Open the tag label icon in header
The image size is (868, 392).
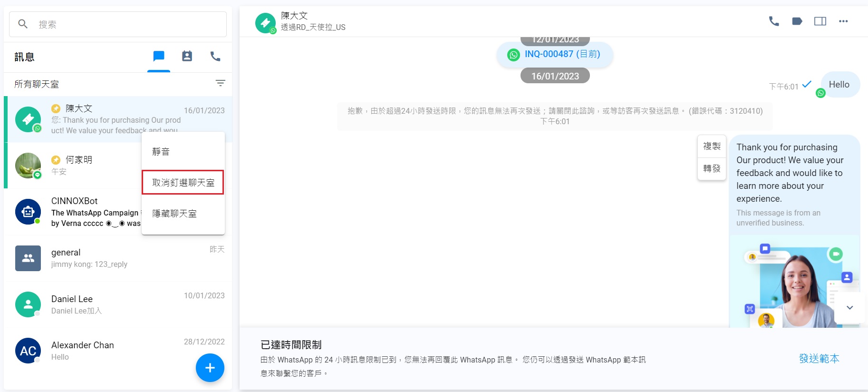coord(797,21)
